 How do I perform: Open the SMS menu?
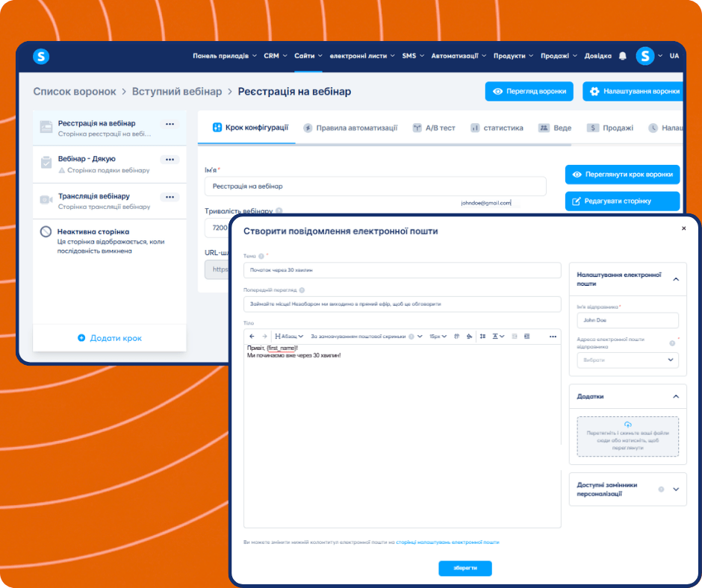pyautogui.click(x=413, y=56)
